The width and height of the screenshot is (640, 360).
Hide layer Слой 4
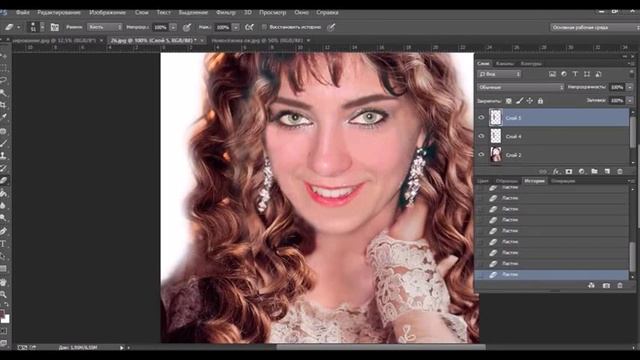click(x=481, y=136)
